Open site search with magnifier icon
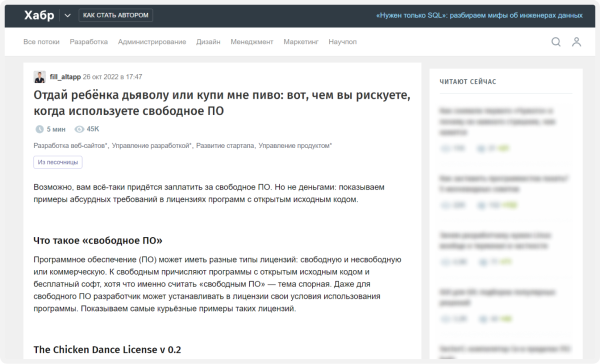 556,42
